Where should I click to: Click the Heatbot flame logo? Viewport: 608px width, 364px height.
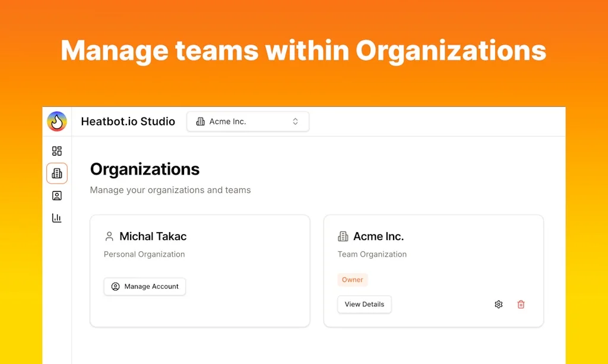(57, 121)
